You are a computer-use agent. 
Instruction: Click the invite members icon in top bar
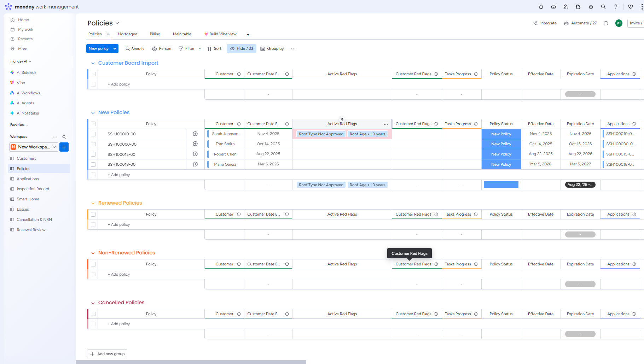(566, 7)
